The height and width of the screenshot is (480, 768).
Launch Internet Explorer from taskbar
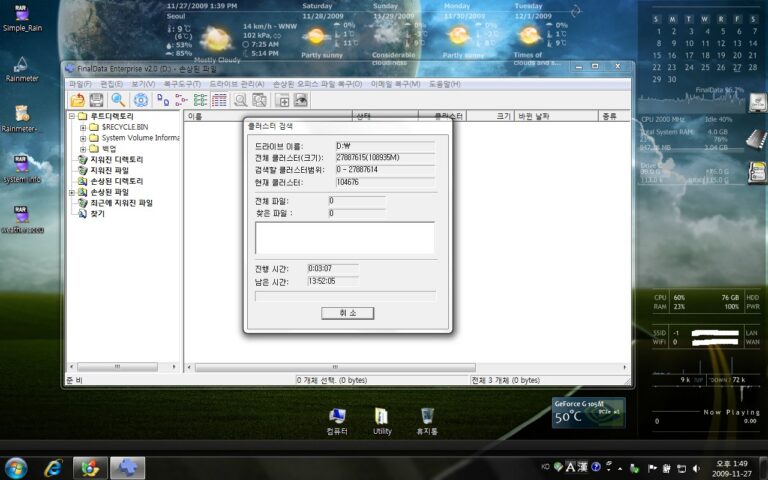pyautogui.click(x=53, y=468)
